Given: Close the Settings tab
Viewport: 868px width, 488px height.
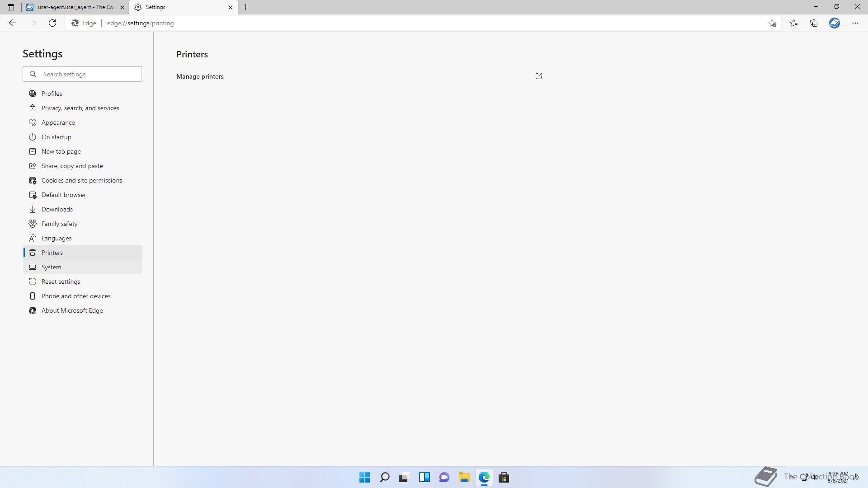Looking at the screenshot, I should point(230,7).
